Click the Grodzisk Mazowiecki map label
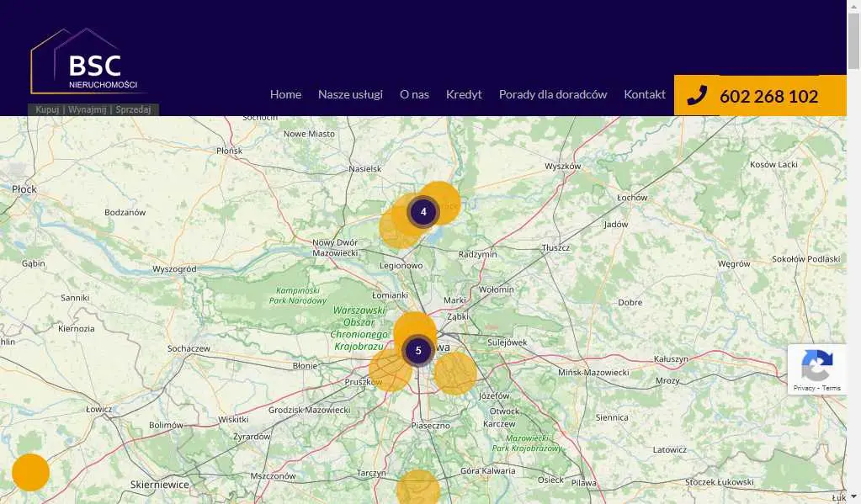 309,410
